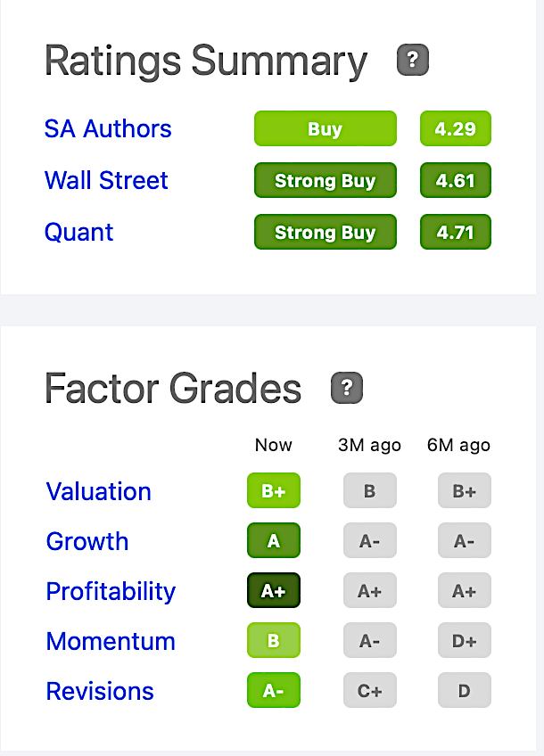Click Momentum D+ grade from 6M ago
Viewport: 544px width, 756px height.
coord(465,640)
